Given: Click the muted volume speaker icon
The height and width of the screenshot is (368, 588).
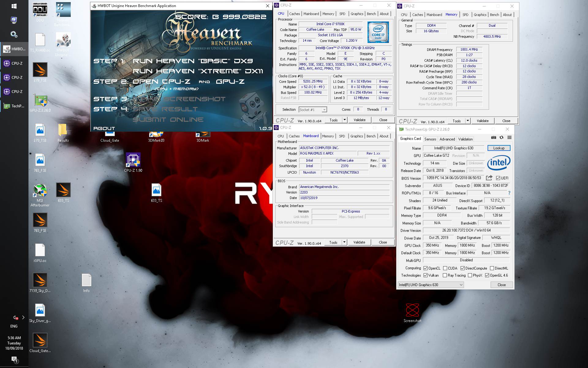Looking at the screenshot, I should click(16, 317).
